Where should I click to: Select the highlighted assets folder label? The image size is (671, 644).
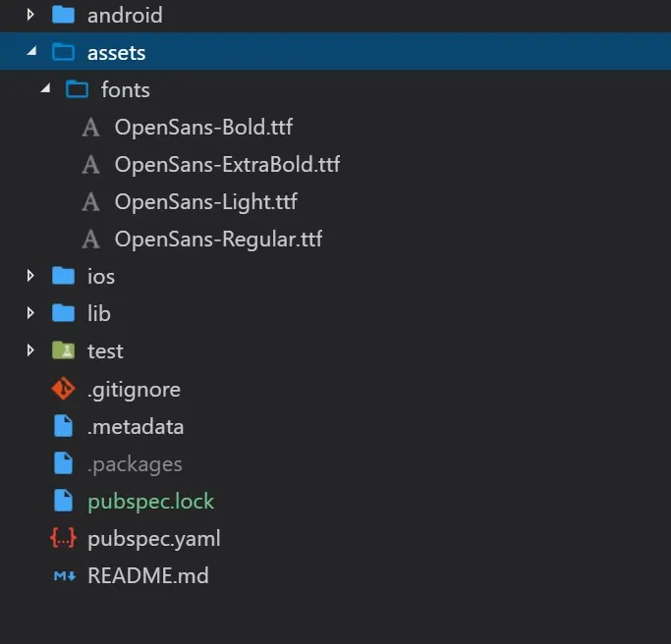click(116, 53)
